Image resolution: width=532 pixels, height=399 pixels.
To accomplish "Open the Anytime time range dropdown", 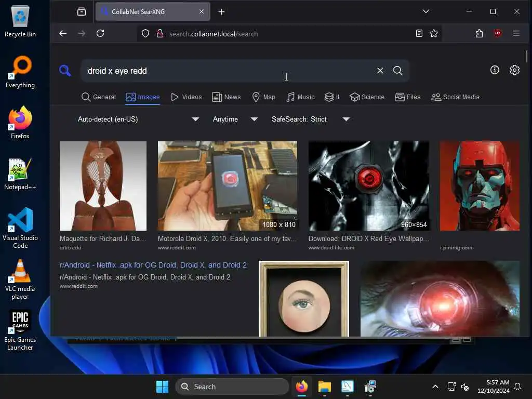I will [x=234, y=119].
